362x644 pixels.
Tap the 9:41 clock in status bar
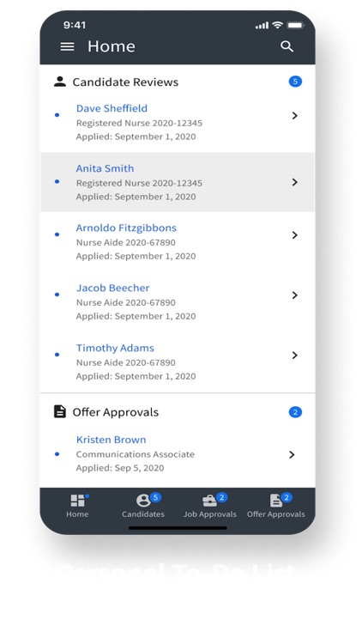75,25
